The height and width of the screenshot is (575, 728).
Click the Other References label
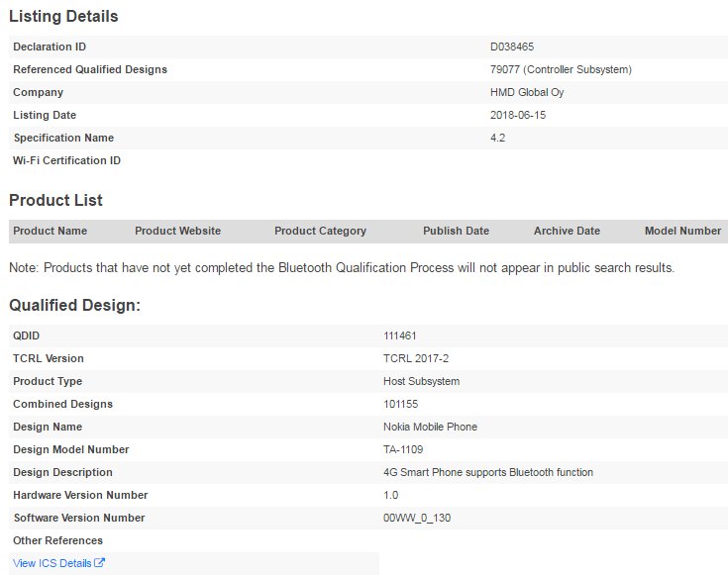point(58,540)
